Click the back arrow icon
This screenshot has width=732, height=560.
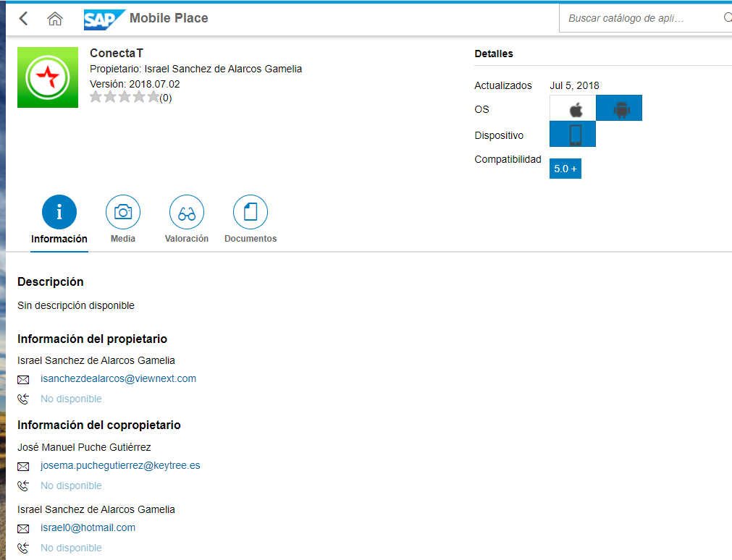point(24,19)
